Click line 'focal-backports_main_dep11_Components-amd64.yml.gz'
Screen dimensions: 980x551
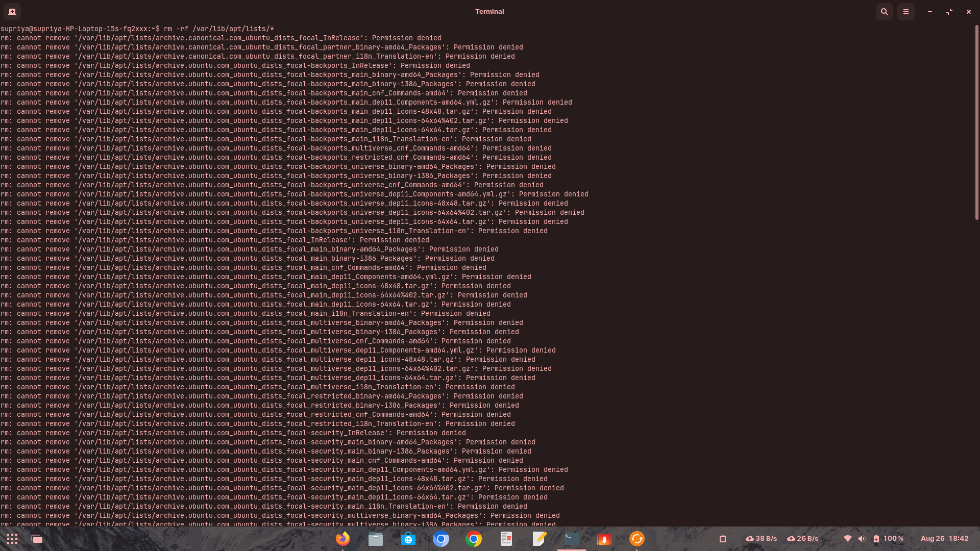click(x=286, y=102)
